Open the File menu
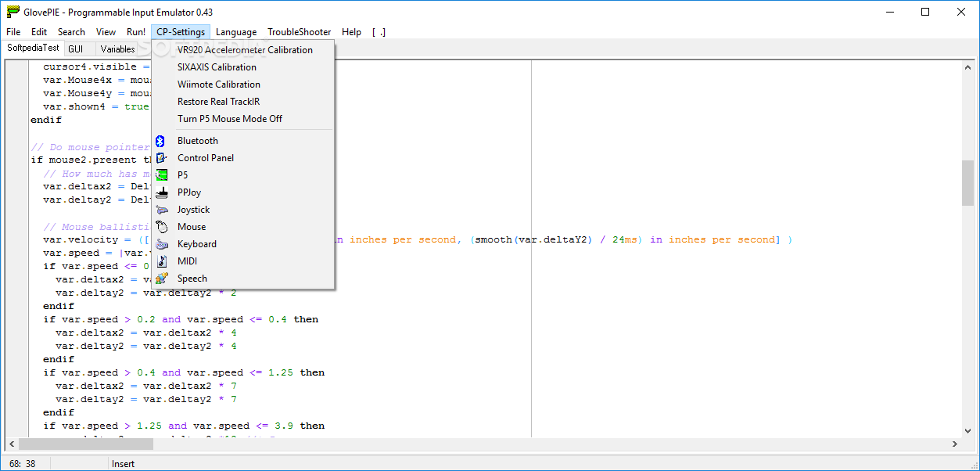 point(13,32)
